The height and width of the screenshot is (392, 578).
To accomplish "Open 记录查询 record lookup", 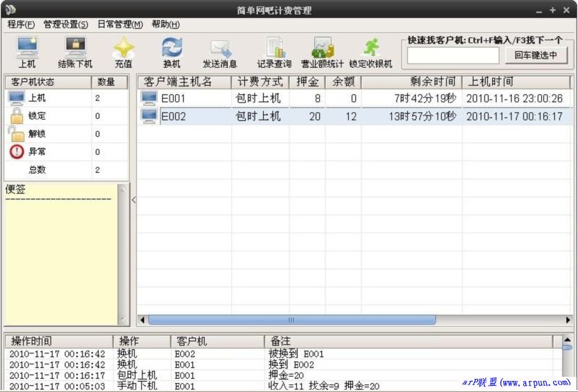I will (274, 53).
